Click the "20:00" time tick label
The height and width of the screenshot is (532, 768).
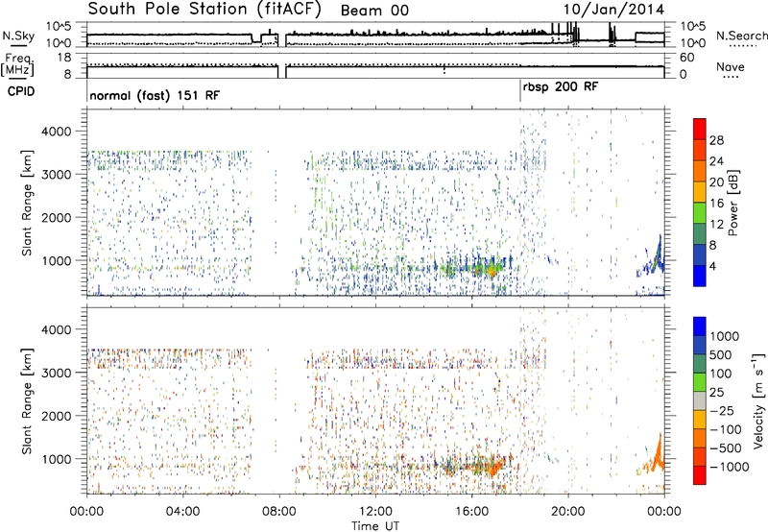(568, 511)
